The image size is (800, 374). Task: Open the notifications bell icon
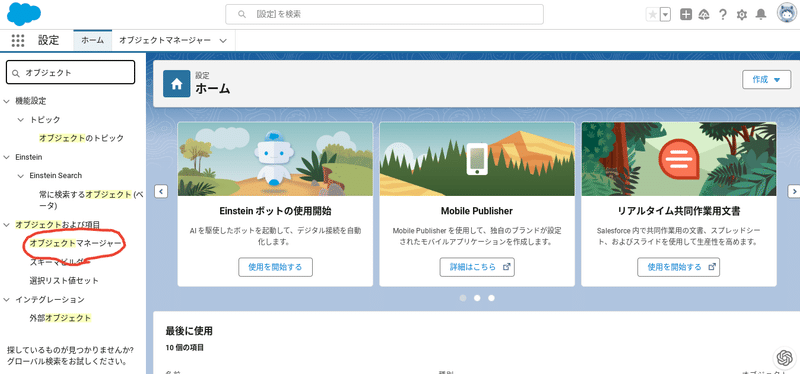761,15
